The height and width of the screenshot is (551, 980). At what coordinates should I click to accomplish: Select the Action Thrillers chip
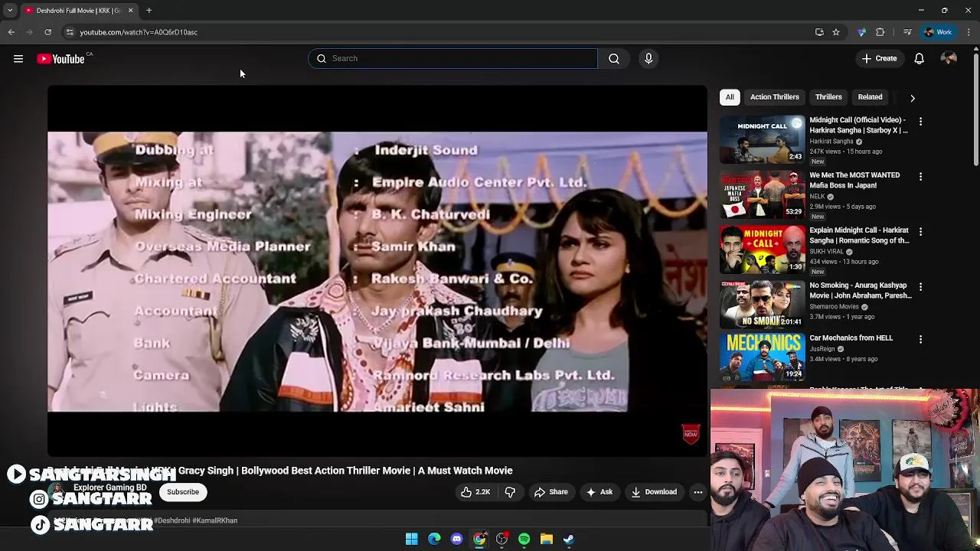[774, 97]
